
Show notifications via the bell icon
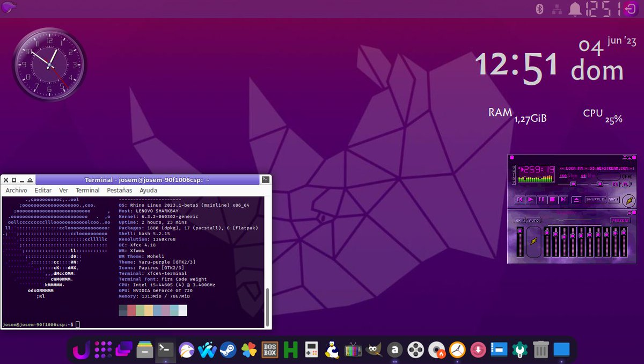pos(575,9)
